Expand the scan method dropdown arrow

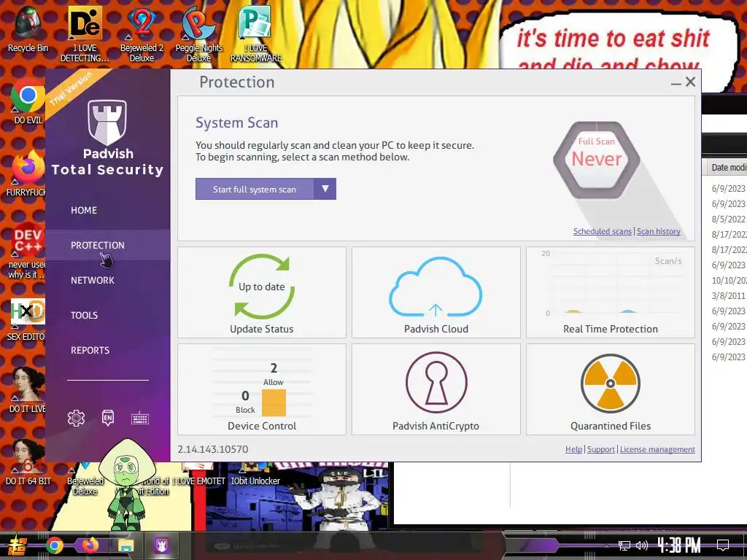pos(325,189)
